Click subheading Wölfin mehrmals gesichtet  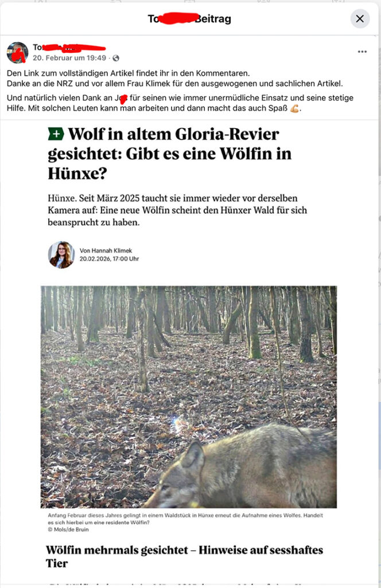click(184, 556)
